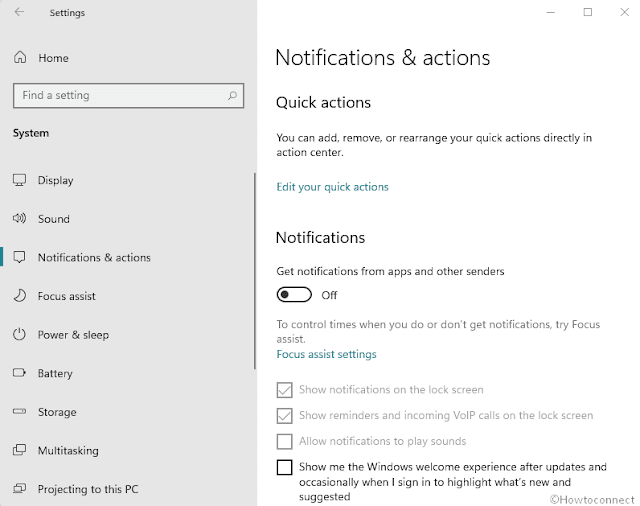Click the Find a setting search box
This screenshot has height=506, width=640.
[x=128, y=95]
